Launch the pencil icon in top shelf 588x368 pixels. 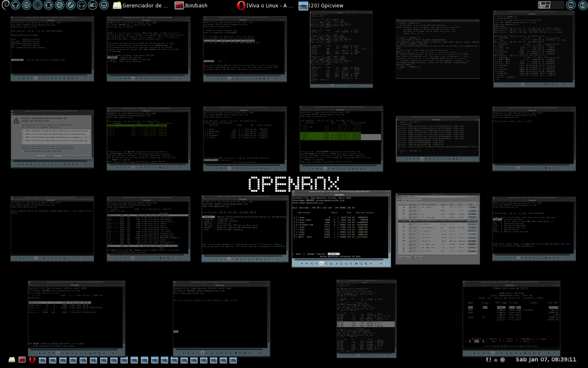point(71,5)
